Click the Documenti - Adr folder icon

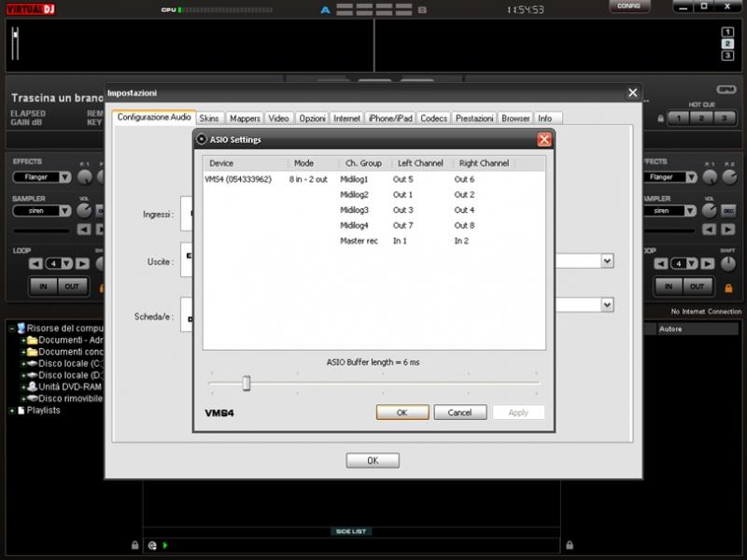tap(33, 340)
